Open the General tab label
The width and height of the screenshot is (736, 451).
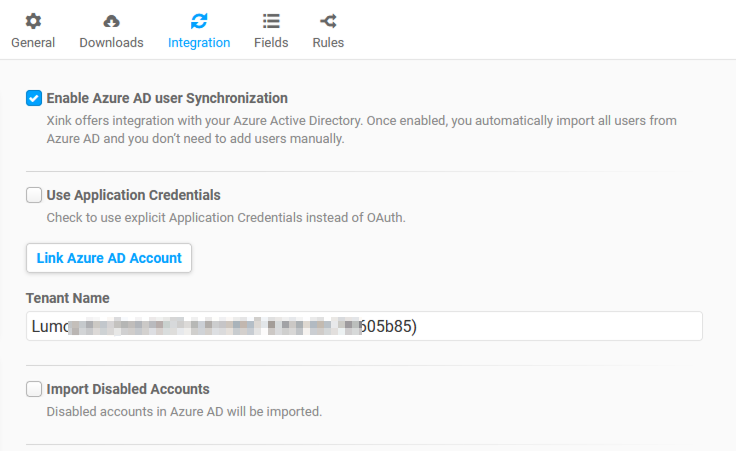pyautogui.click(x=33, y=43)
